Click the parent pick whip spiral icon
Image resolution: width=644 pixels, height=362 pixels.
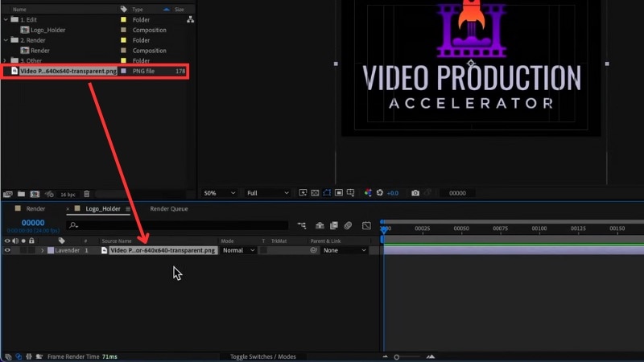tap(313, 250)
